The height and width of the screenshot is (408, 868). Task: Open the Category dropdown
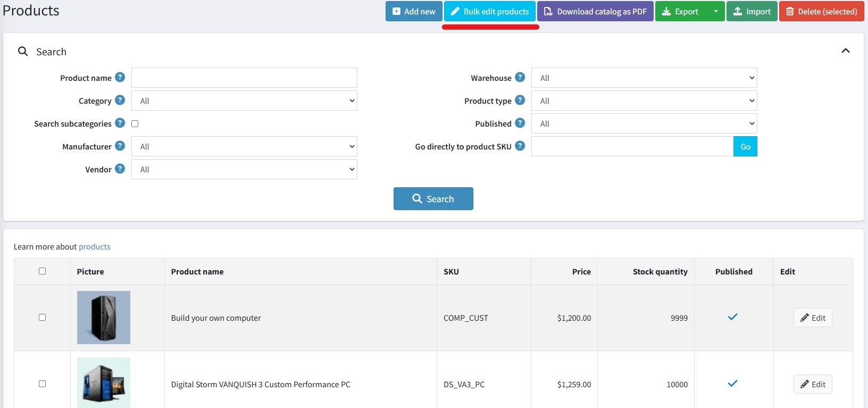(x=244, y=101)
